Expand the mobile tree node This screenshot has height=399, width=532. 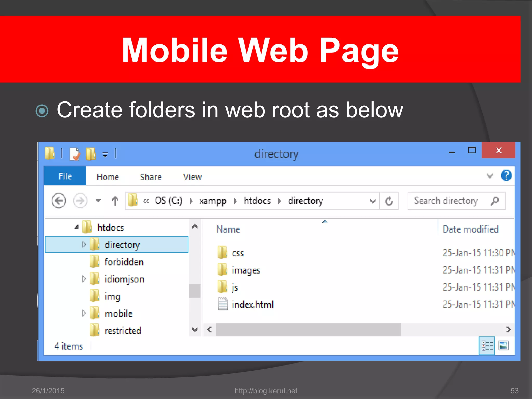click(x=84, y=313)
